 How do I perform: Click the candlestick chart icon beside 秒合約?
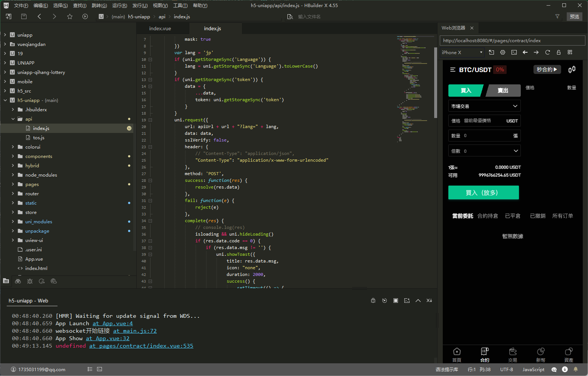(572, 69)
